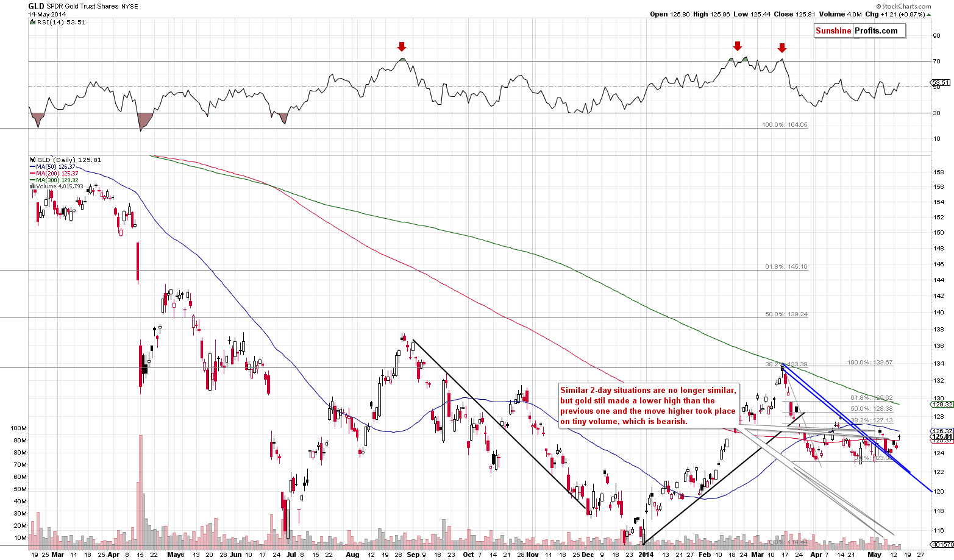Viewport: 954px width, 560px height.
Task: Click the green MA(300) line swatch
Action: 32,180
